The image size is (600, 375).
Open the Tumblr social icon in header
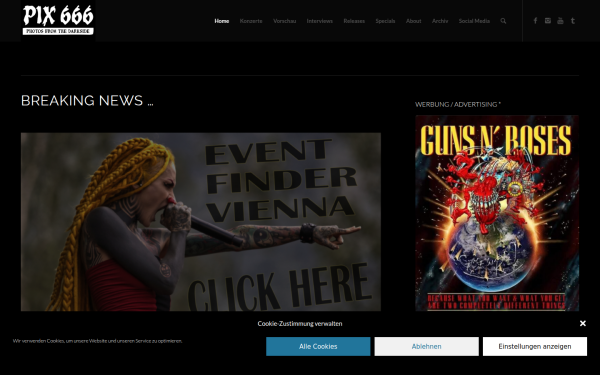(x=573, y=21)
